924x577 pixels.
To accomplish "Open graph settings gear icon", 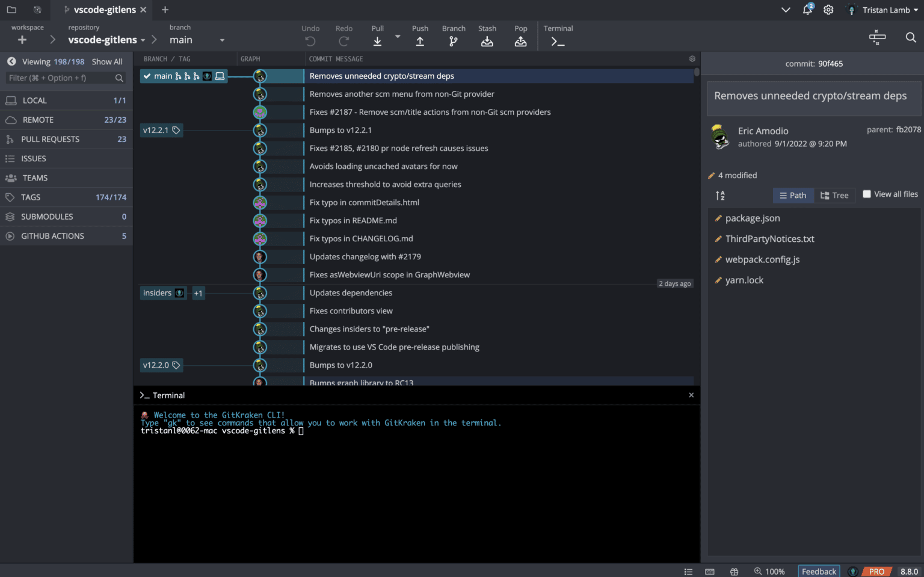I will (692, 59).
